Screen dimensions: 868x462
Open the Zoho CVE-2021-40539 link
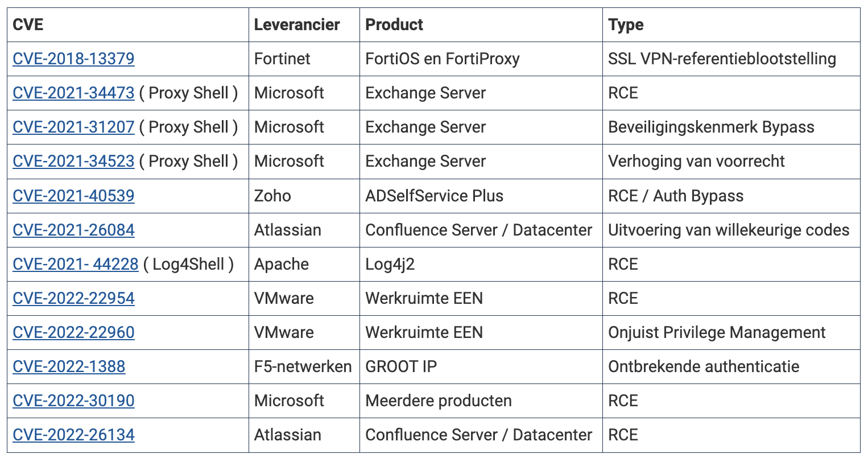click(73, 196)
